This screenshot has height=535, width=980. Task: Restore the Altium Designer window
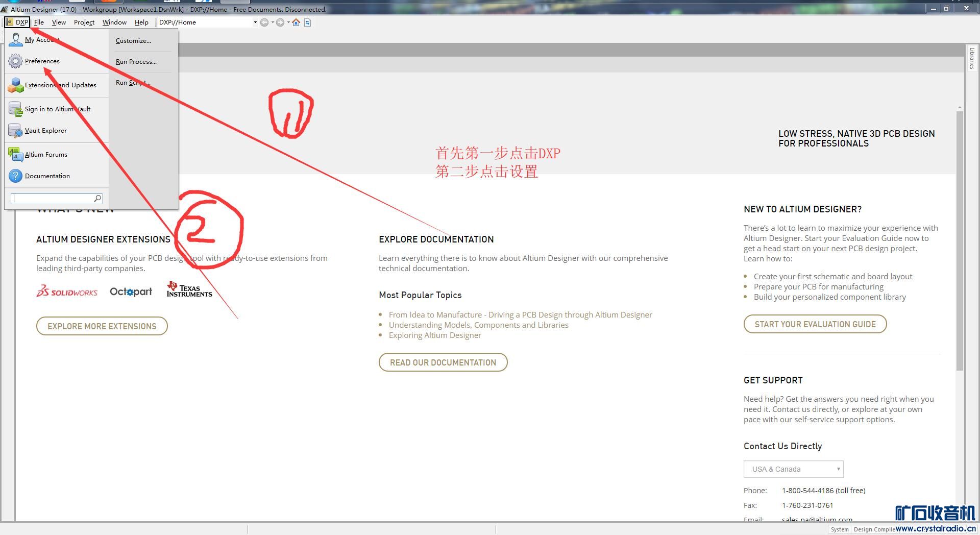coord(947,9)
